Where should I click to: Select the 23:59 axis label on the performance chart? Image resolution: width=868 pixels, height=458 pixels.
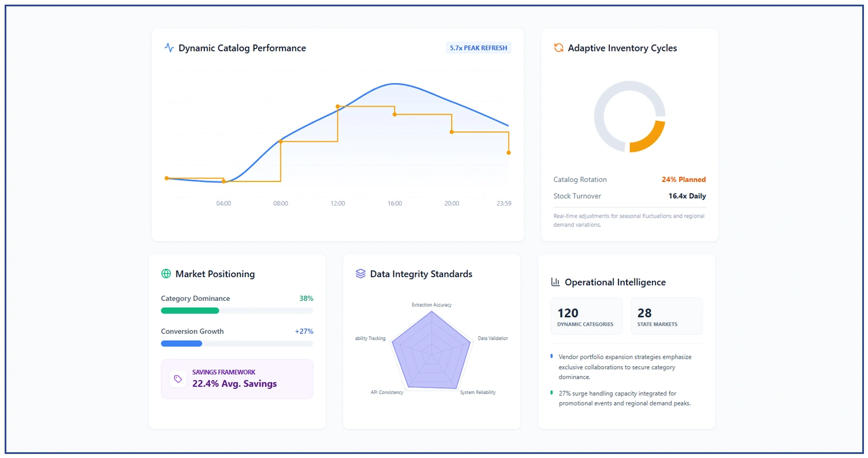(x=503, y=203)
